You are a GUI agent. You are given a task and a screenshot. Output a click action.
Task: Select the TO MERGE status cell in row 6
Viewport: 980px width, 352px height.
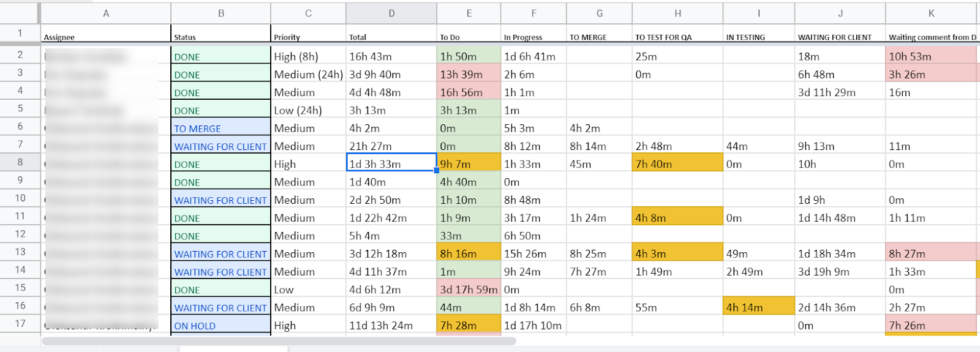tap(221, 129)
